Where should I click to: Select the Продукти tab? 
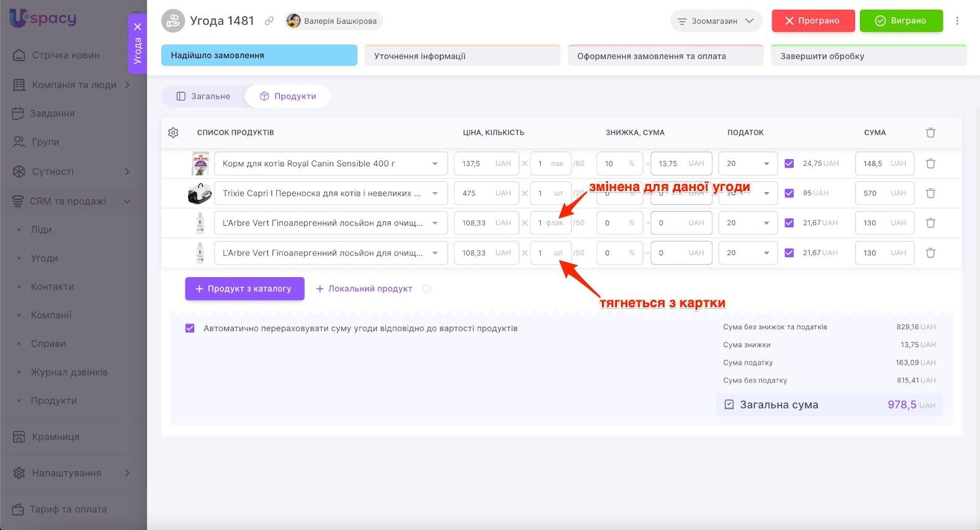click(288, 96)
